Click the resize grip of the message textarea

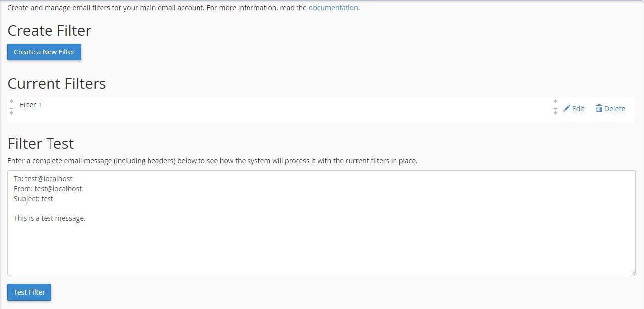[633, 273]
